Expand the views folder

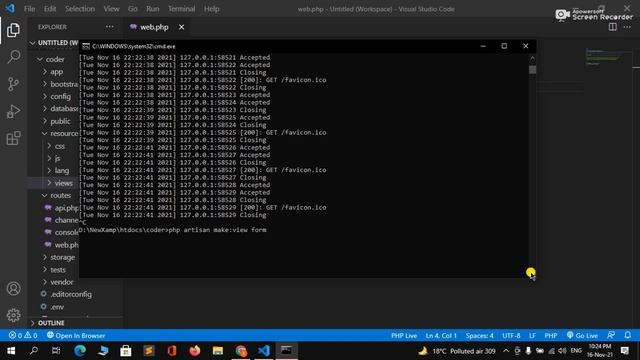(63, 183)
